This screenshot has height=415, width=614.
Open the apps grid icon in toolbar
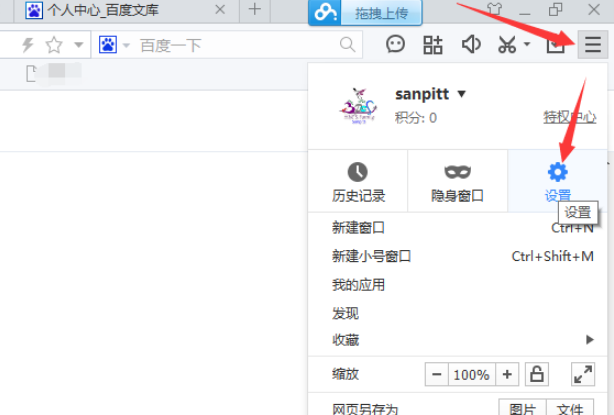tap(432, 45)
